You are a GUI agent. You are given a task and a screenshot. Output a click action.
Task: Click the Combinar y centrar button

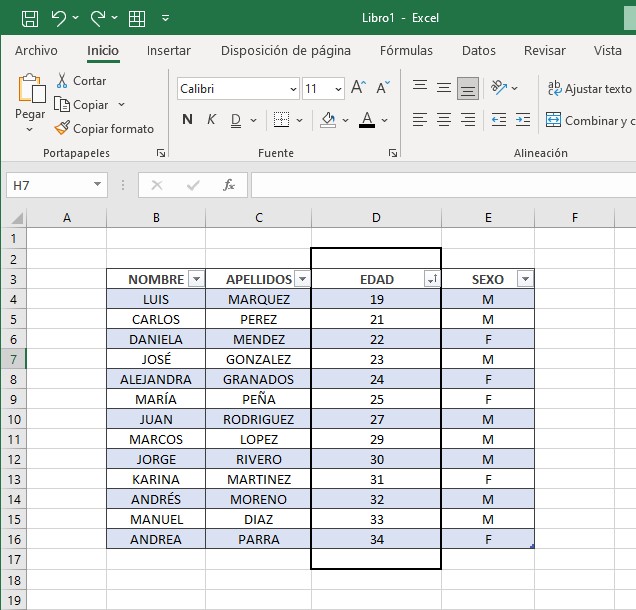pos(590,120)
